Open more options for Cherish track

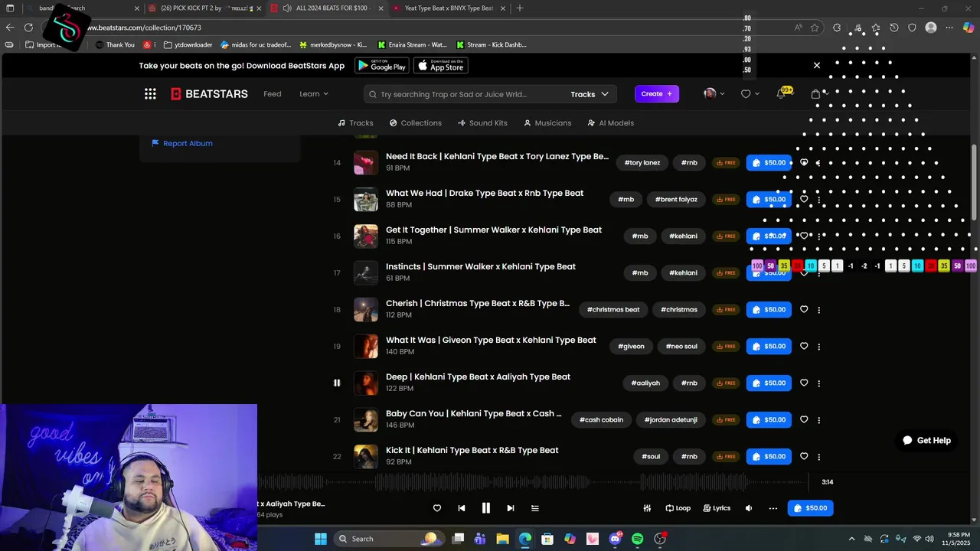click(x=819, y=310)
